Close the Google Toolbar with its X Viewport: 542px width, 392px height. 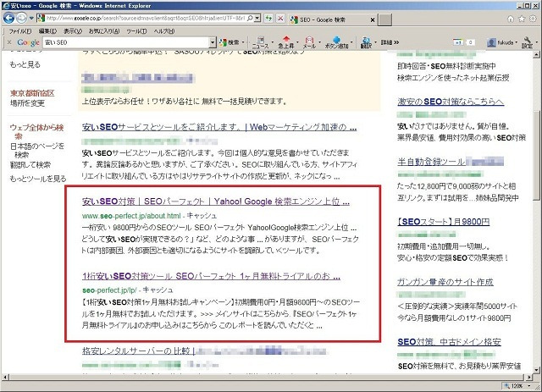tap(9, 42)
